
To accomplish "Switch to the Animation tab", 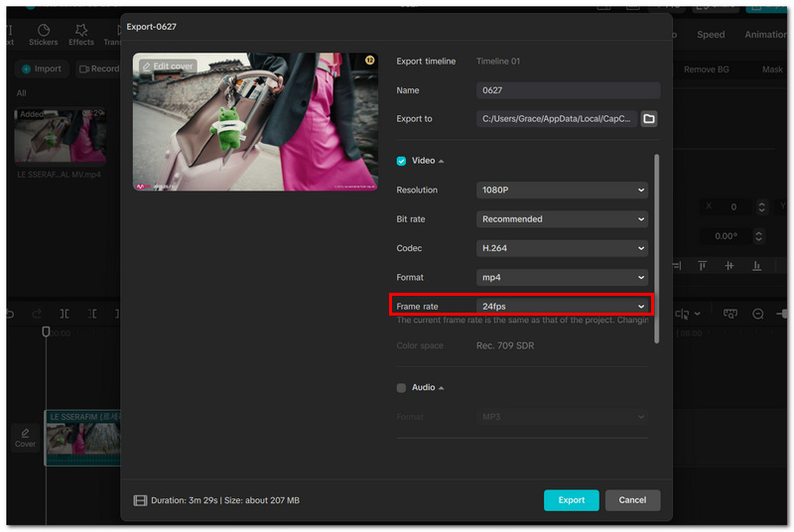I will coord(765,35).
